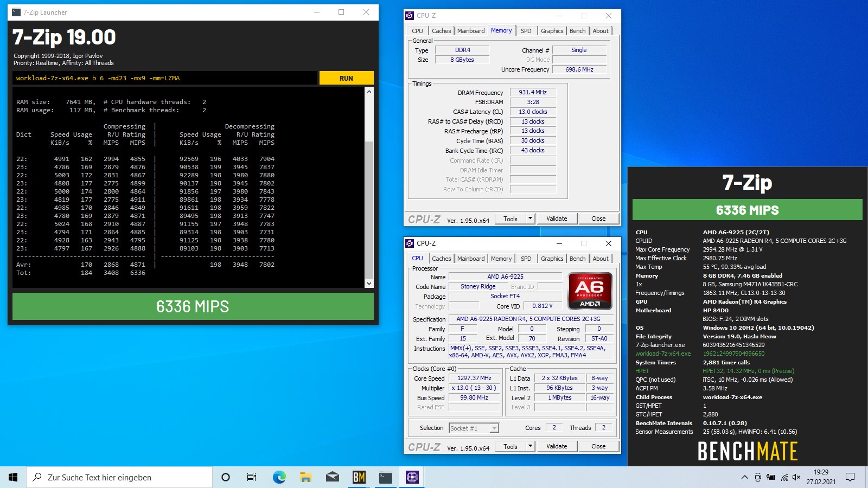
Task: Switch to the console window taskbar icon
Action: 385,477
